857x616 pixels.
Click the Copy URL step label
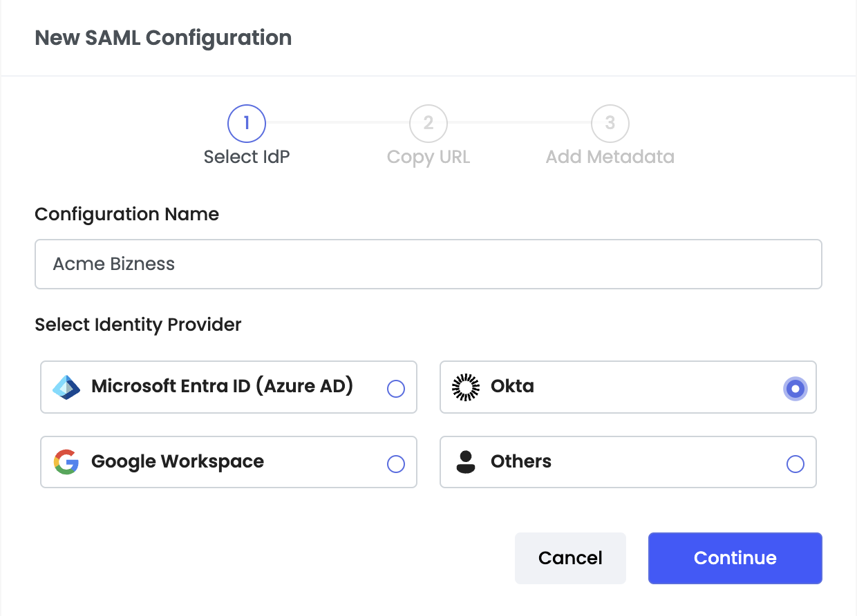pos(428,157)
